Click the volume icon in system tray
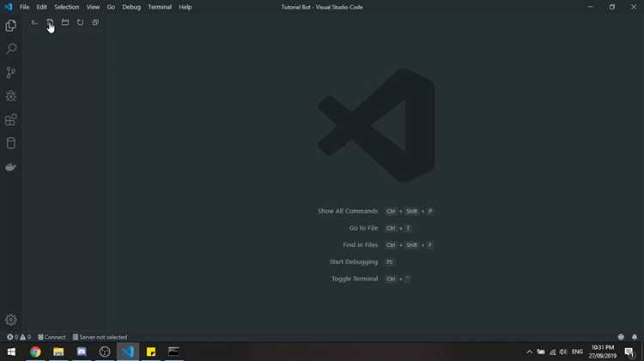Image resolution: width=644 pixels, height=361 pixels. [x=563, y=352]
